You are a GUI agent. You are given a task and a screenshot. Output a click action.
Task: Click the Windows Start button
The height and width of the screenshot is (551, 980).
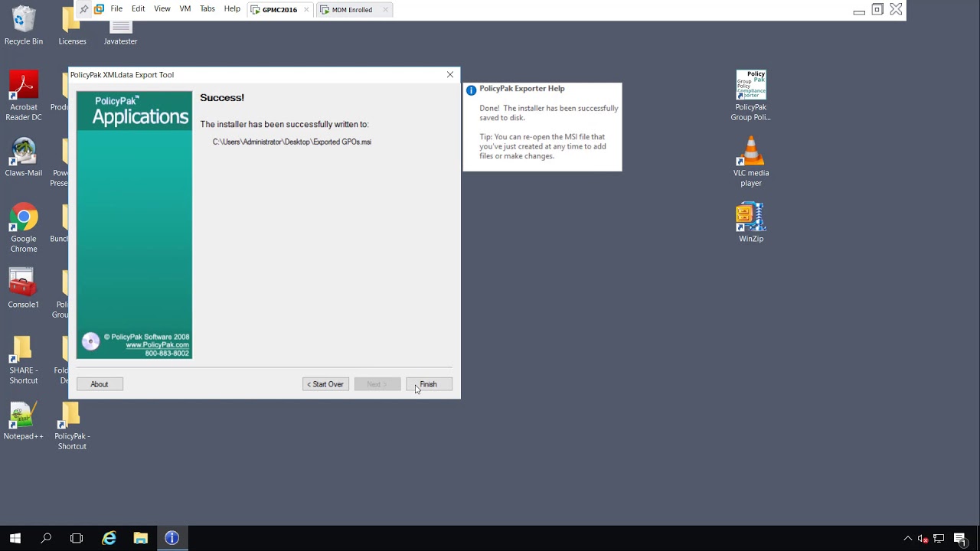(x=15, y=538)
